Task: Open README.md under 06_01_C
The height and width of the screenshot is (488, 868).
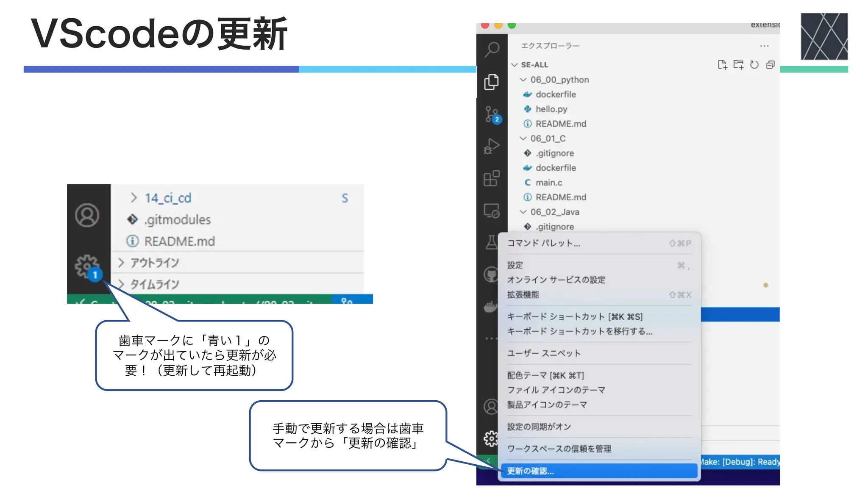Action: [x=561, y=197]
